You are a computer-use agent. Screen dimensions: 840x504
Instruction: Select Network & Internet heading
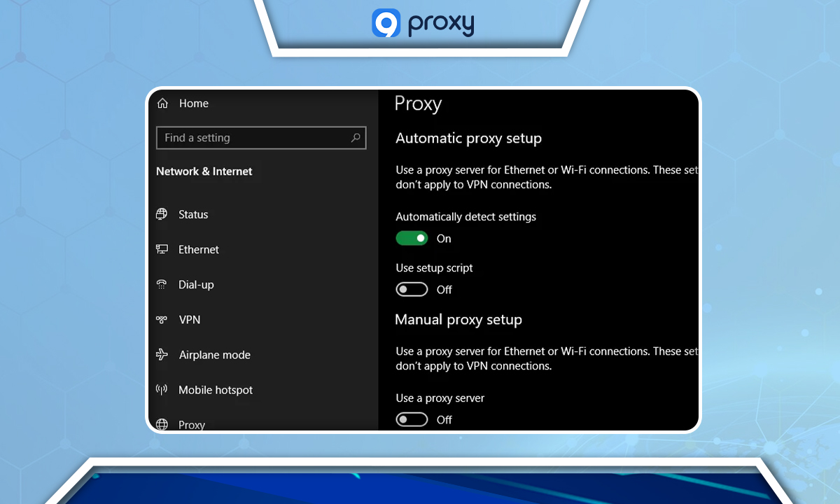(x=206, y=171)
